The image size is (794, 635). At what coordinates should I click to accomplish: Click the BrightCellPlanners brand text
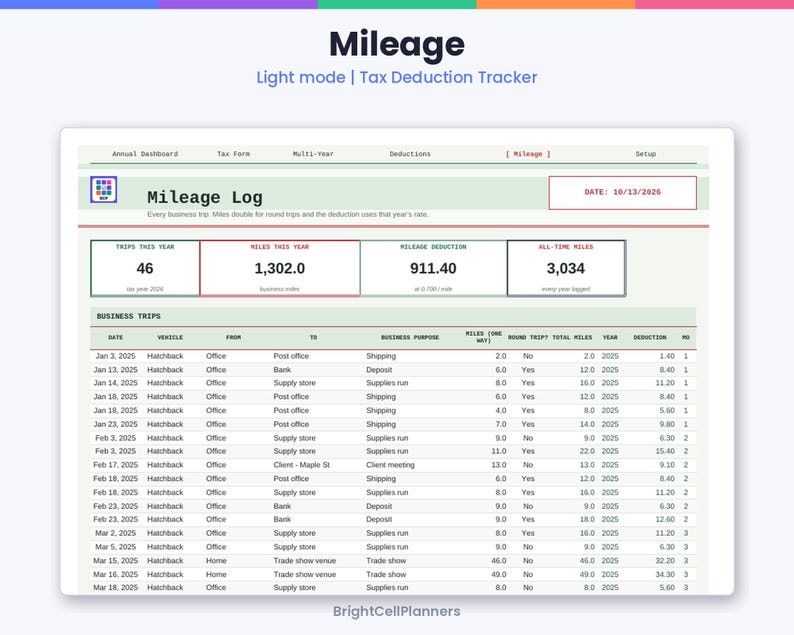point(396,611)
